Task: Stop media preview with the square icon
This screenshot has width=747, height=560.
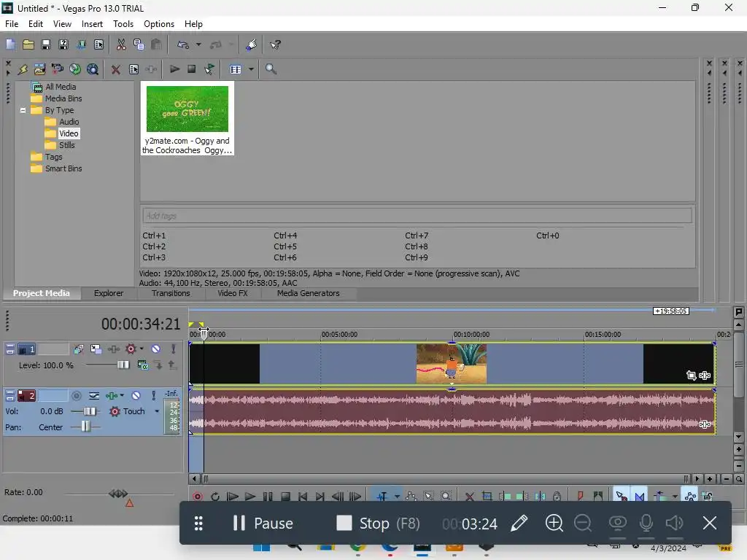Action: click(x=192, y=69)
